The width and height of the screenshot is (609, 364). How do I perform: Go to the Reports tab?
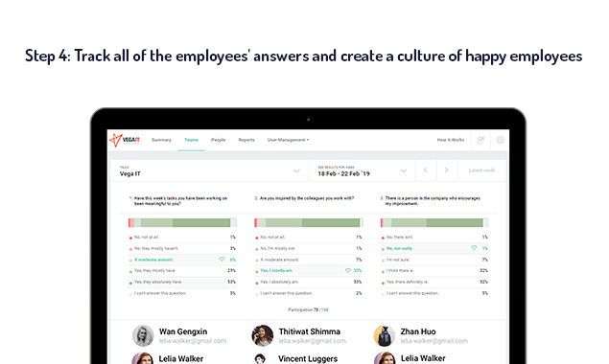pyautogui.click(x=246, y=140)
